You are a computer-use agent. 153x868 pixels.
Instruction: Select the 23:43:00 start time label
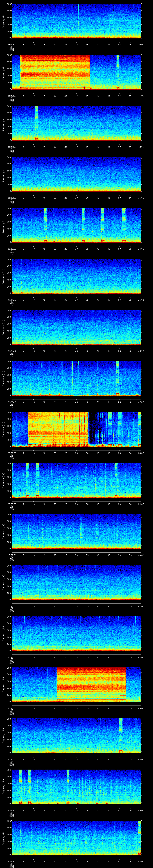coord(12,759)
